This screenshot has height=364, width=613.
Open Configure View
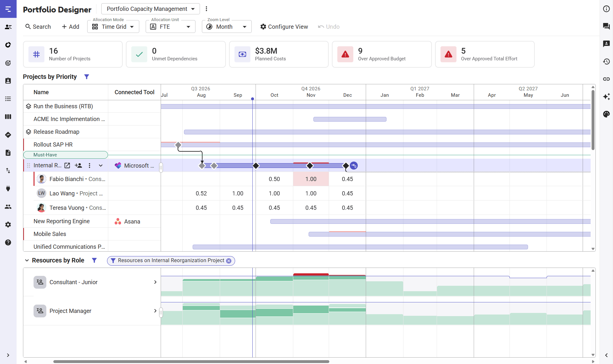(x=284, y=27)
